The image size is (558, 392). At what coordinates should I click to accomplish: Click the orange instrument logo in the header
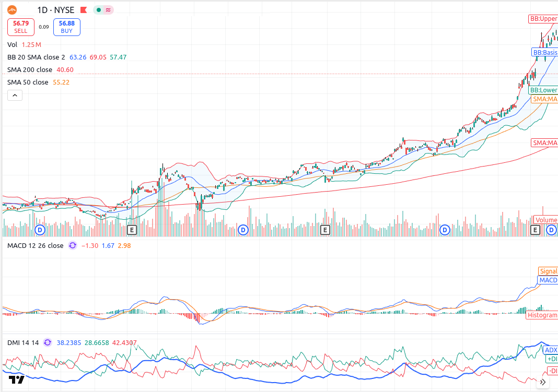coord(11,9)
